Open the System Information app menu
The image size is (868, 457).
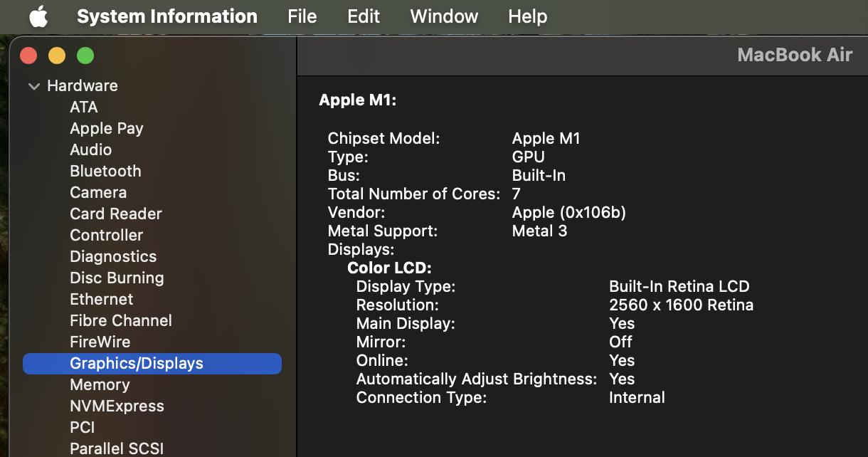(x=166, y=16)
